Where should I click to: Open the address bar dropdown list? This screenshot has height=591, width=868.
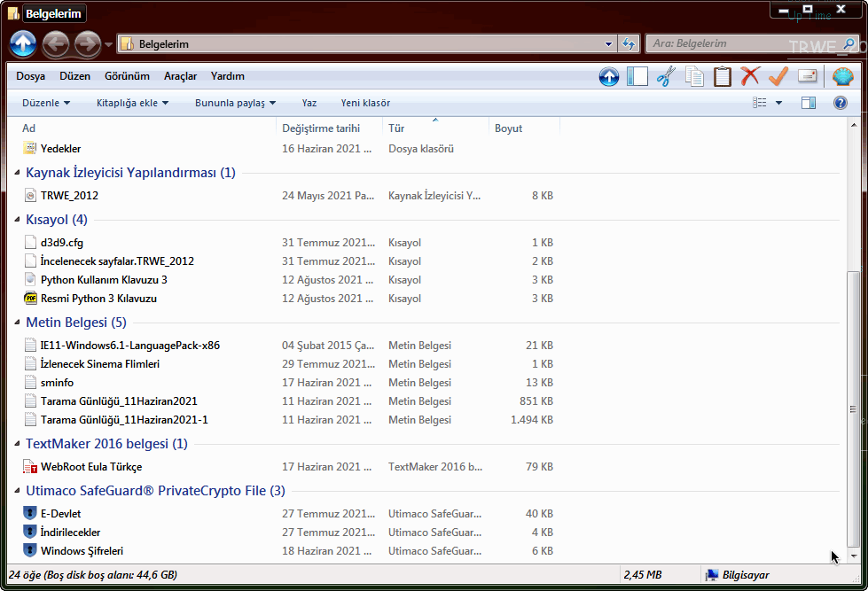tap(608, 43)
